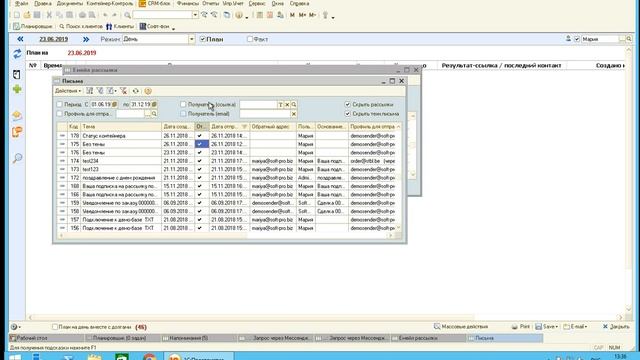This screenshot has height=360, width=640.
Task: Enable the Получатель (email) checkbox
Action: (183, 113)
